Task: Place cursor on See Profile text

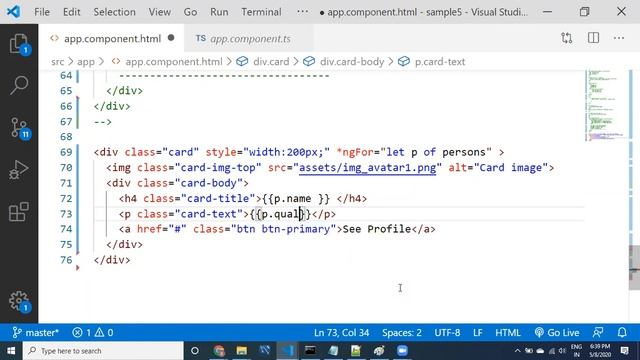Action: [x=376, y=229]
